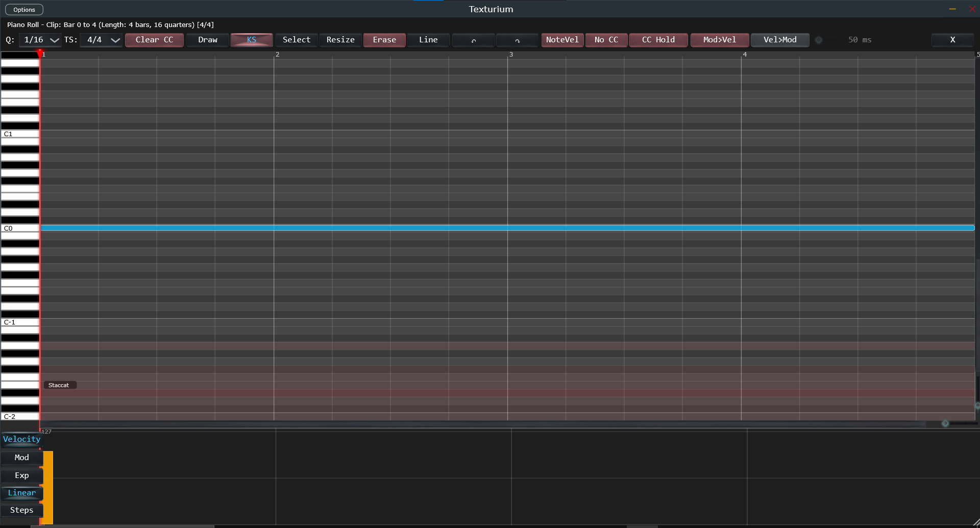Click bar 4 marker in the ruler
The width and height of the screenshot is (980, 528).
[745, 54]
